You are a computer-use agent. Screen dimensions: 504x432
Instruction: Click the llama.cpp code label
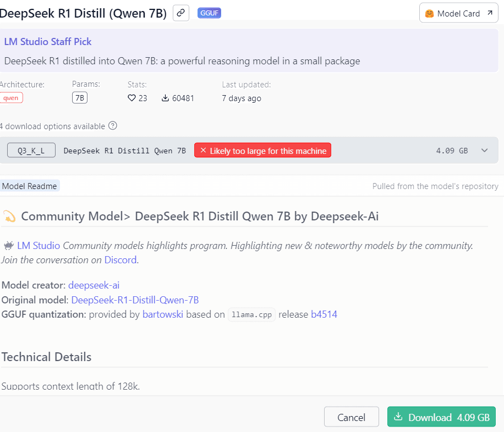click(x=251, y=314)
